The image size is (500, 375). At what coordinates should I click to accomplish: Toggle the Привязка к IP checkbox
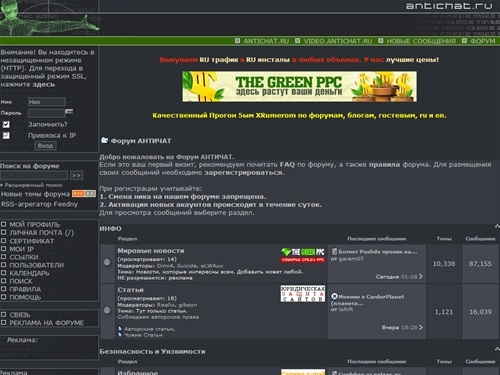tap(6, 136)
